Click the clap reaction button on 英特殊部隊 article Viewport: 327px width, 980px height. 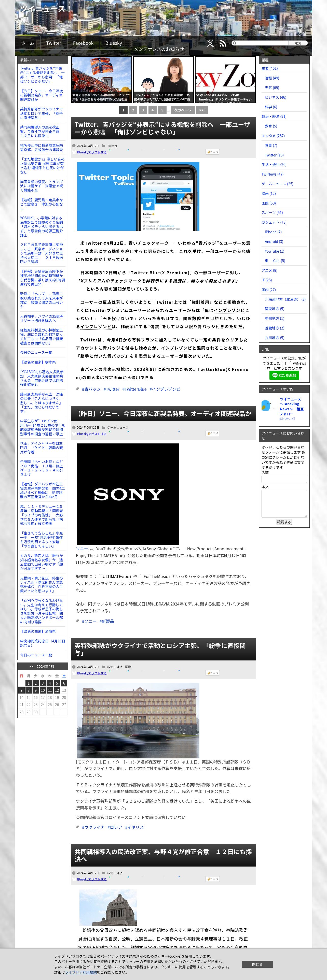(x=212, y=673)
